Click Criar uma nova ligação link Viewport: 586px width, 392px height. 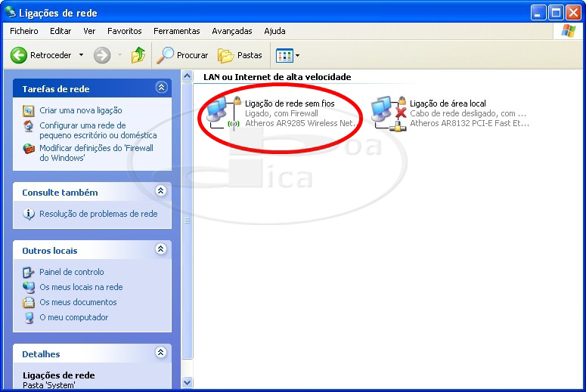(x=81, y=110)
